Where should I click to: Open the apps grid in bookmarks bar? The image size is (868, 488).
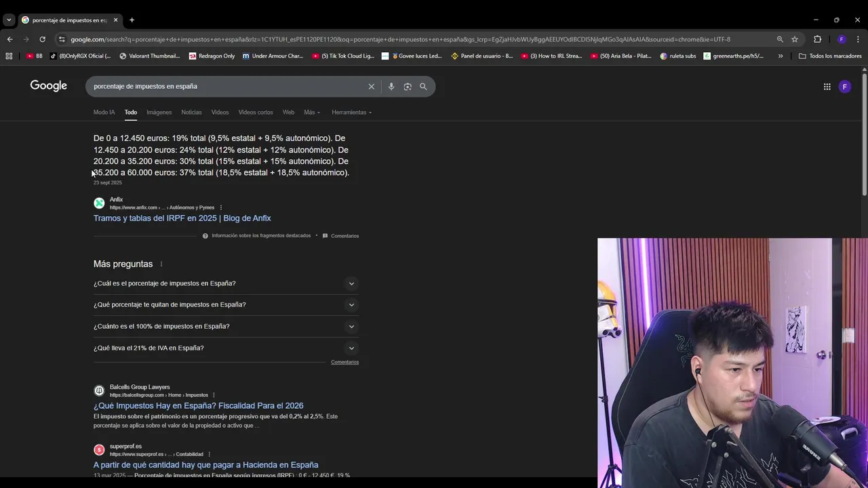click(x=9, y=56)
